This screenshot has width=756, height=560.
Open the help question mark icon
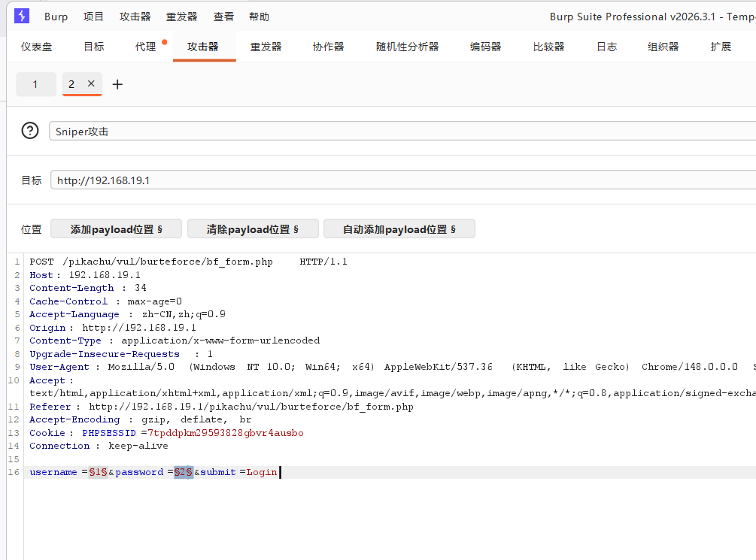tap(30, 131)
